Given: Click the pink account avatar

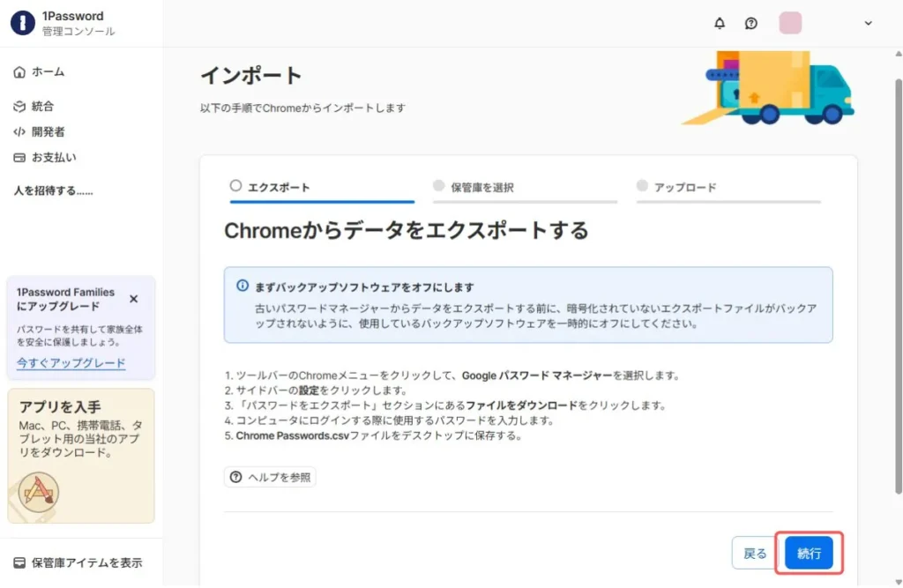Looking at the screenshot, I should coord(790,23).
